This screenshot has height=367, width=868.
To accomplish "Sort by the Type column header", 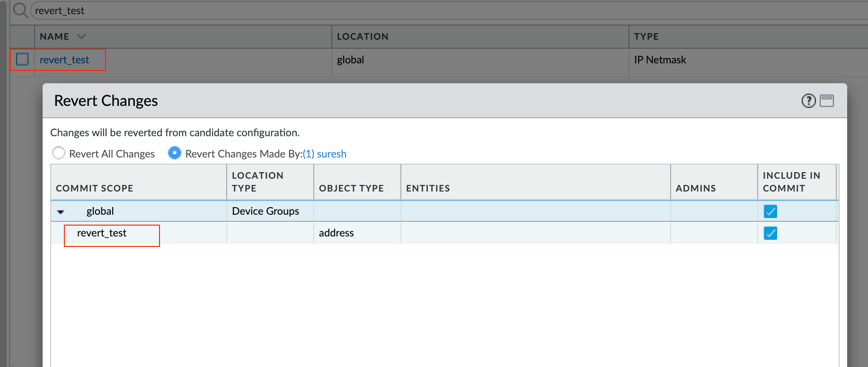I will (646, 36).
